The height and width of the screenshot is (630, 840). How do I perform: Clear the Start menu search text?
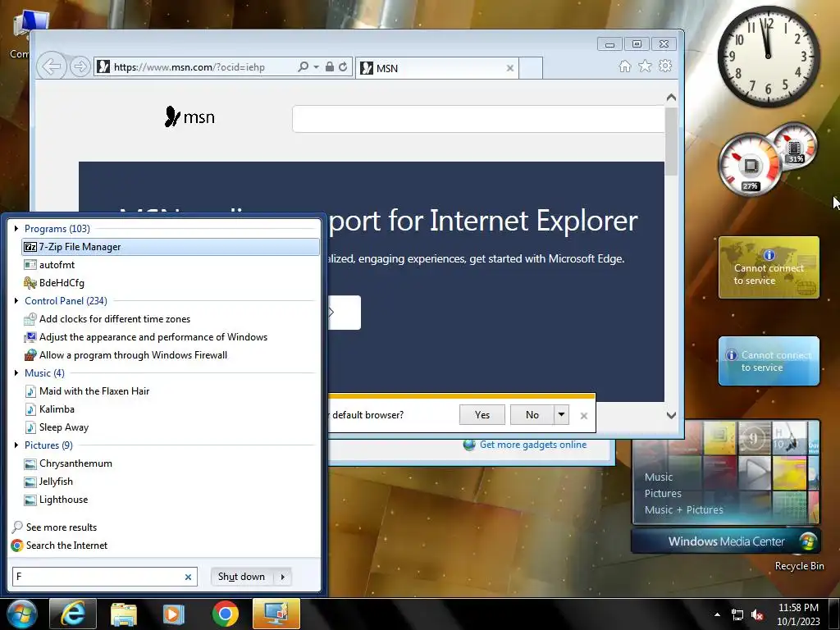click(x=188, y=577)
